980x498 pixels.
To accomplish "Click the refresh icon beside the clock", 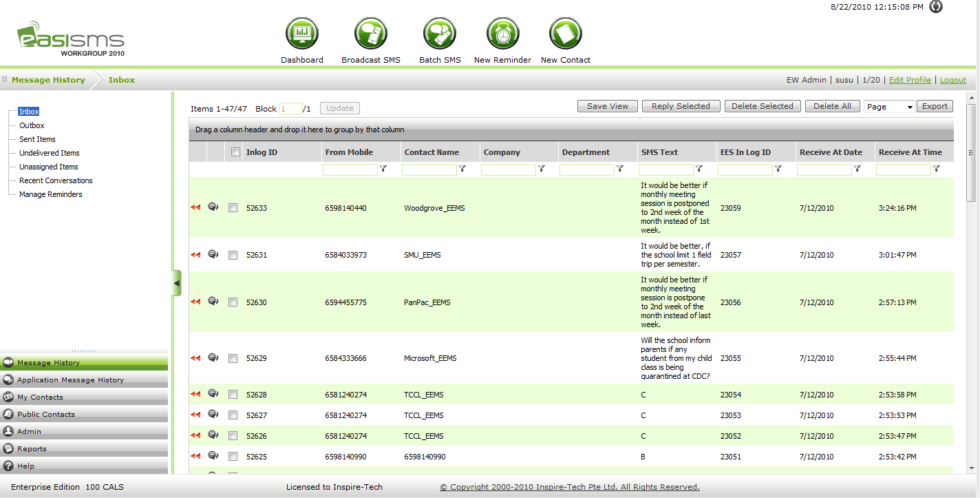I will tap(935, 6).
